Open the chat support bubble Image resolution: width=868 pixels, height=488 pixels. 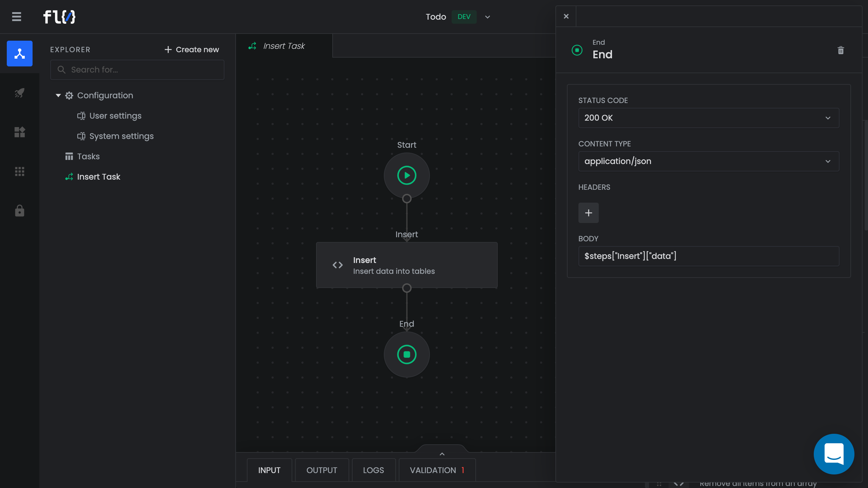(834, 454)
